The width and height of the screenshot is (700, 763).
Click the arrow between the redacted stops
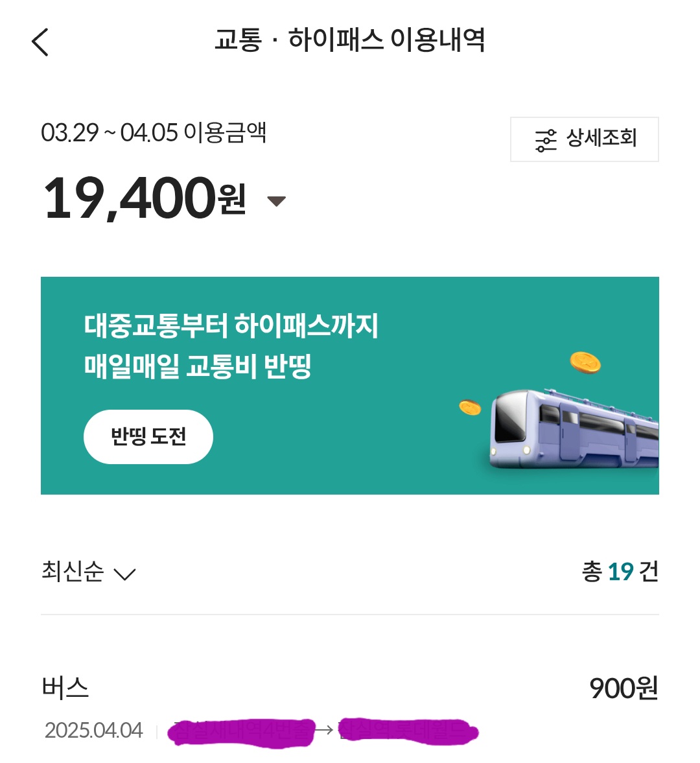pyautogui.click(x=325, y=731)
